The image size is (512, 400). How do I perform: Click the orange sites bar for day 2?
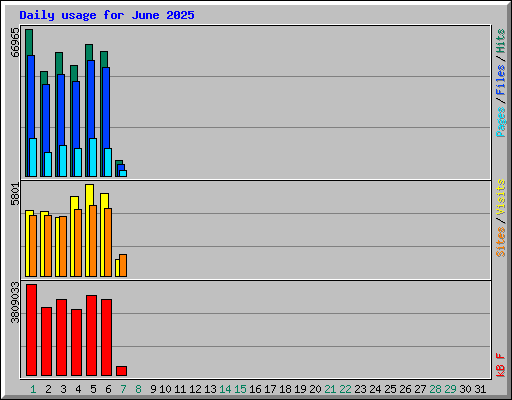point(48,246)
